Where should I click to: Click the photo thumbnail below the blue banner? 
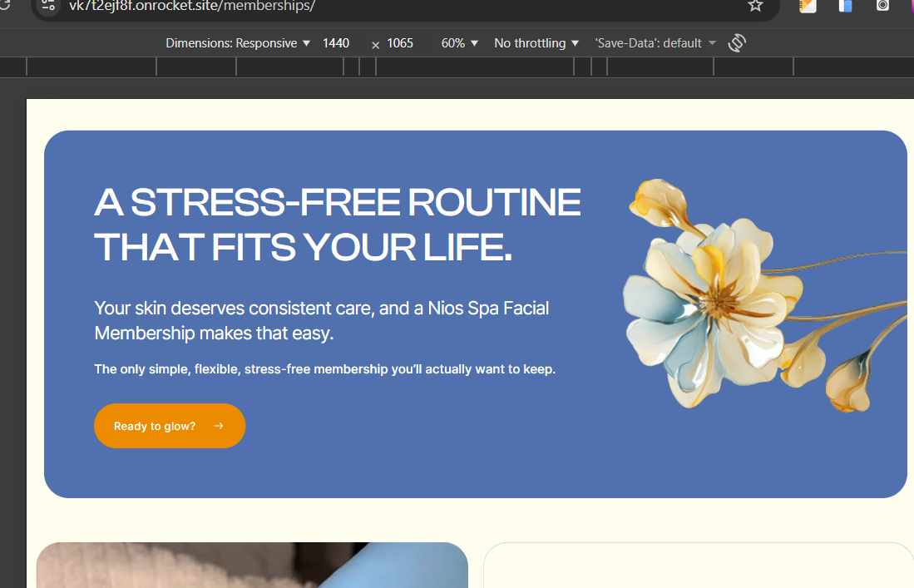pos(252,566)
